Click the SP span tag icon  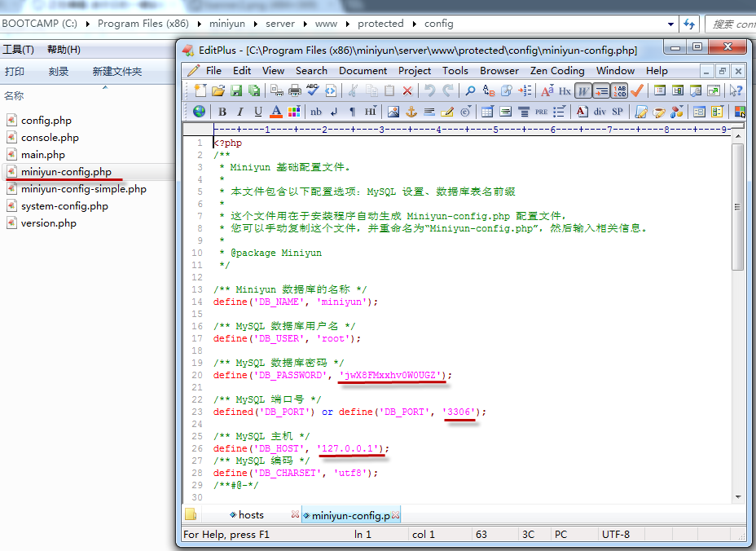click(x=618, y=112)
